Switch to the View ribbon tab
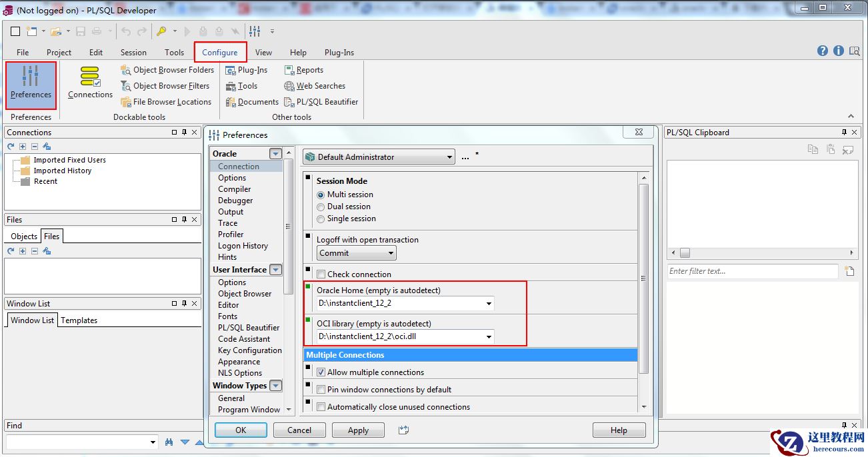Viewport: 868px width, 457px height. (263, 53)
